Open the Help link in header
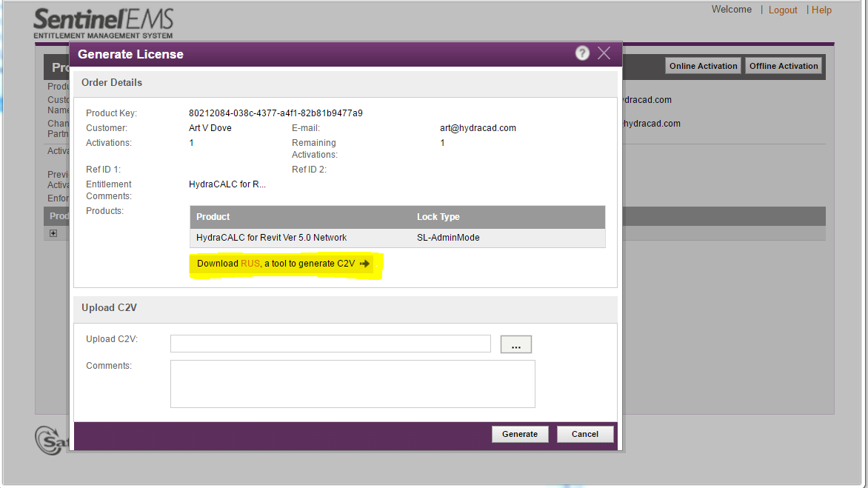Viewport: 868px width, 488px height. point(821,10)
